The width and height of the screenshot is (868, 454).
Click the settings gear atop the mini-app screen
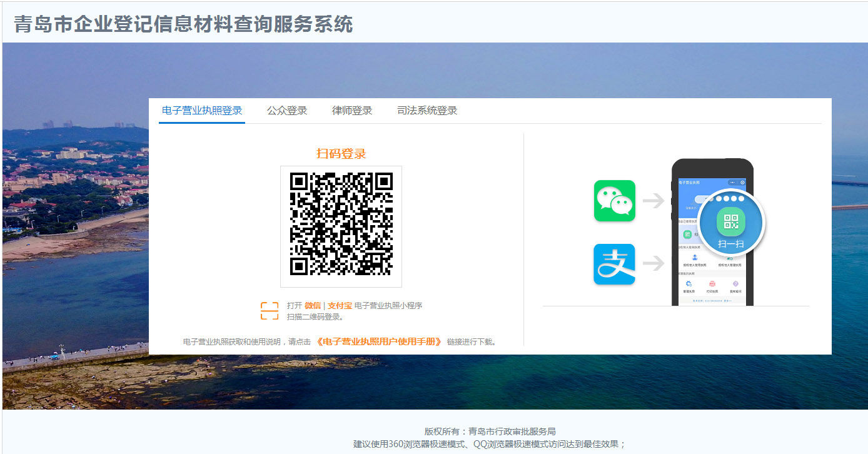[x=742, y=183]
